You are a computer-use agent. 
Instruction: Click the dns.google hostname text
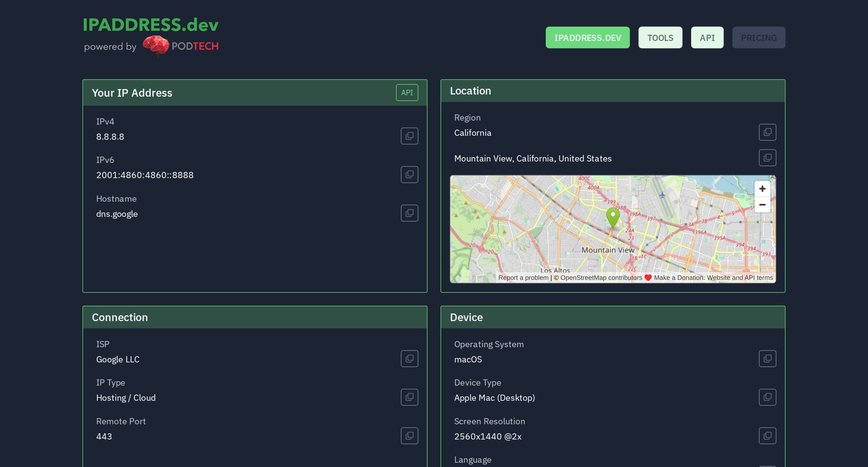(x=117, y=214)
